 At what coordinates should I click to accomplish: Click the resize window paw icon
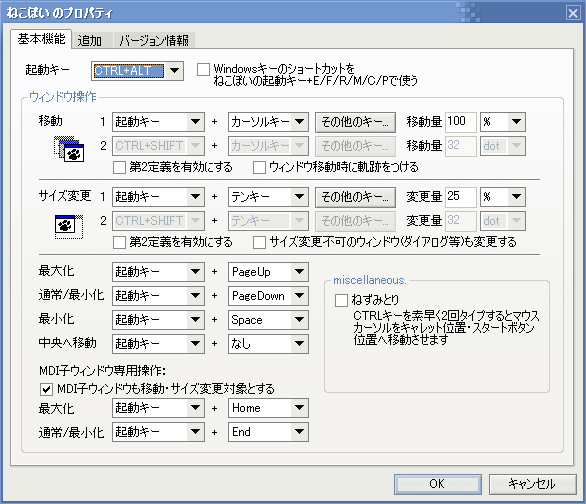coord(69,226)
